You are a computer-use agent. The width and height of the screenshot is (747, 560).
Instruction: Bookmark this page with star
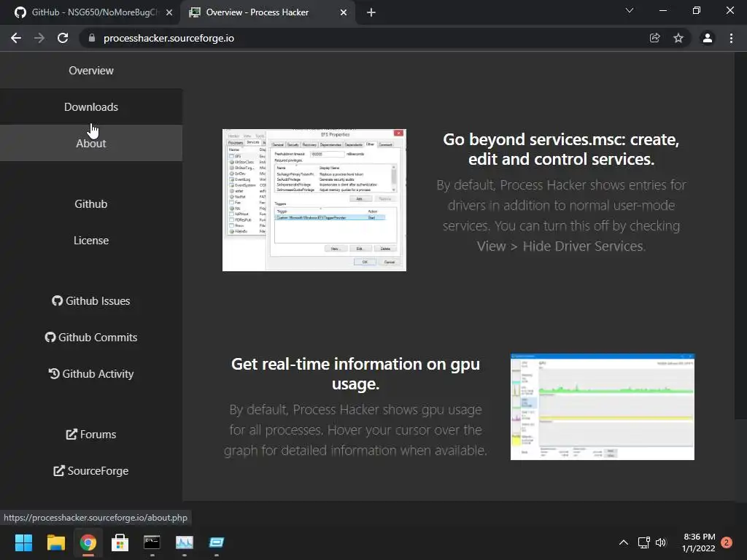point(678,38)
